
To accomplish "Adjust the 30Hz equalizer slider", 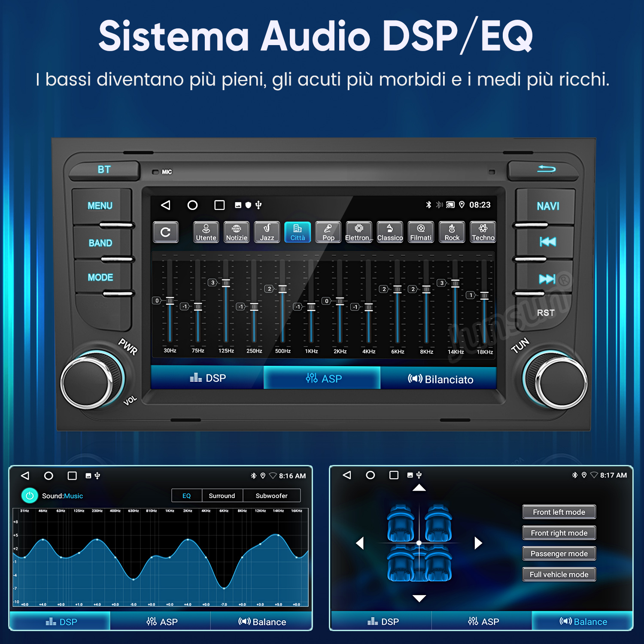I will (170, 301).
